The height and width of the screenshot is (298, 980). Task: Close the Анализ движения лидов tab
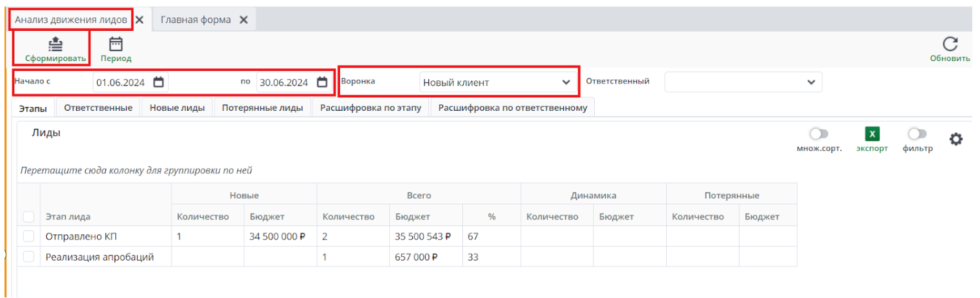tap(140, 20)
